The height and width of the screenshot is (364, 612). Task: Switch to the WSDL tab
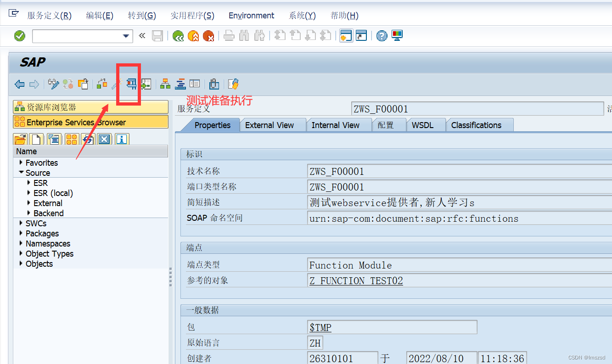pyautogui.click(x=426, y=125)
